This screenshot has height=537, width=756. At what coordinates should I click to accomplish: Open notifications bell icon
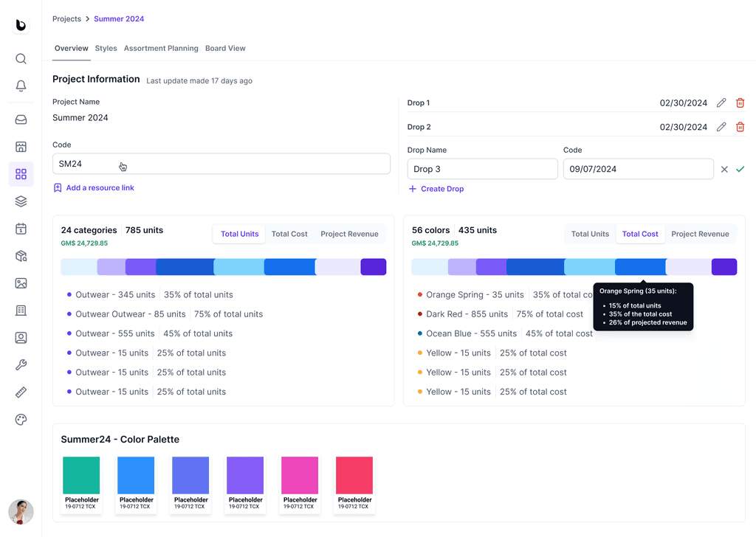(x=21, y=86)
